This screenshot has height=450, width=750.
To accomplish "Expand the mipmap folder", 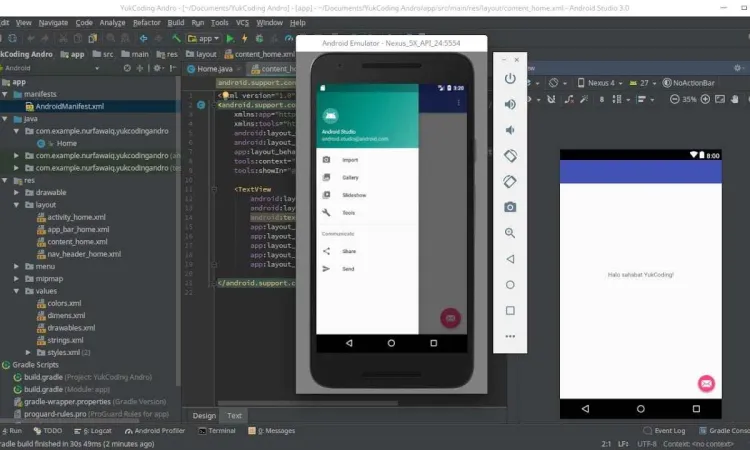I will (x=16, y=278).
